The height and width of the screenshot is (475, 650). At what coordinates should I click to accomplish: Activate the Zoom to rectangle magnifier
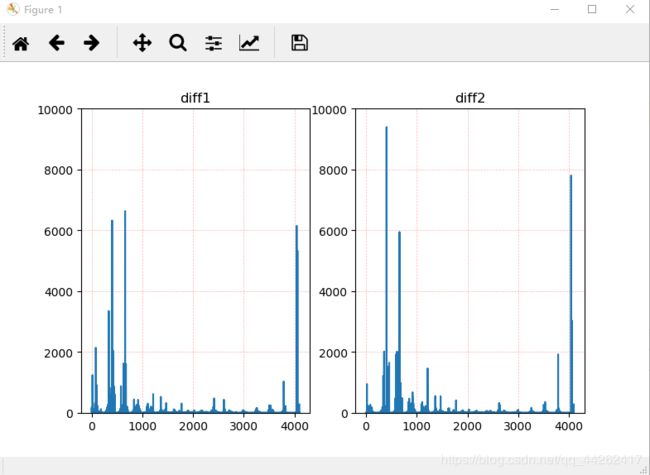(178, 43)
